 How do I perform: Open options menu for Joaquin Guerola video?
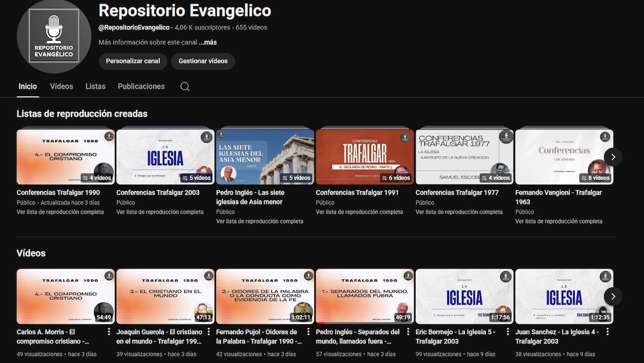pyautogui.click(x=209, y=332)
